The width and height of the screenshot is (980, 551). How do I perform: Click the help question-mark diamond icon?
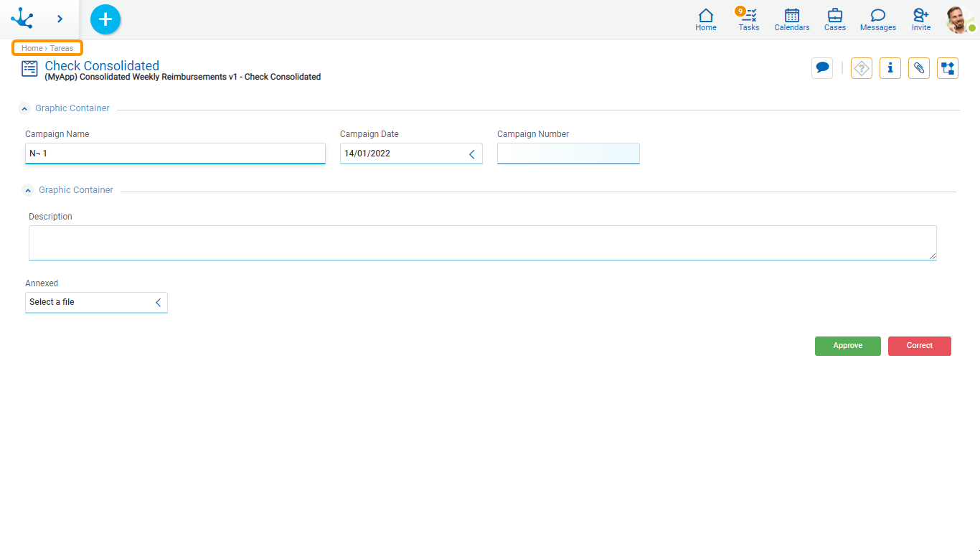click(x=861, y=68)
